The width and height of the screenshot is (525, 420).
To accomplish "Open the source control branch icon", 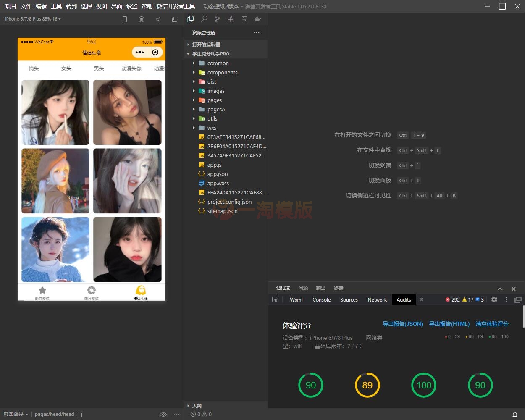I will pyautogui.click(x=217, y=19).
